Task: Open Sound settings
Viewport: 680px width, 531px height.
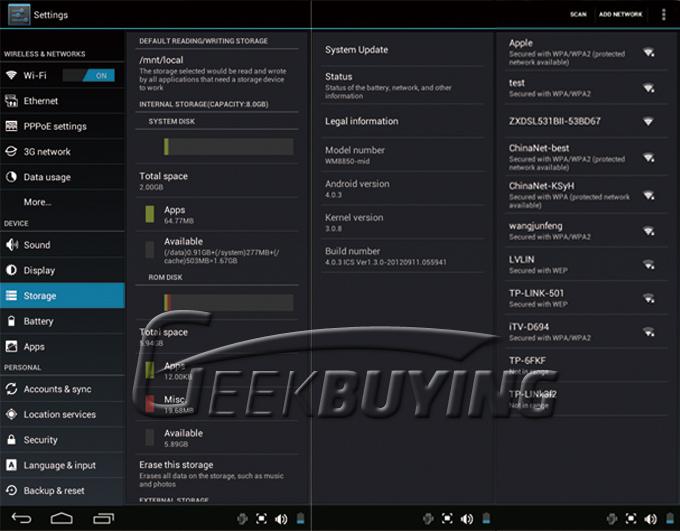Action: [62, 245]
